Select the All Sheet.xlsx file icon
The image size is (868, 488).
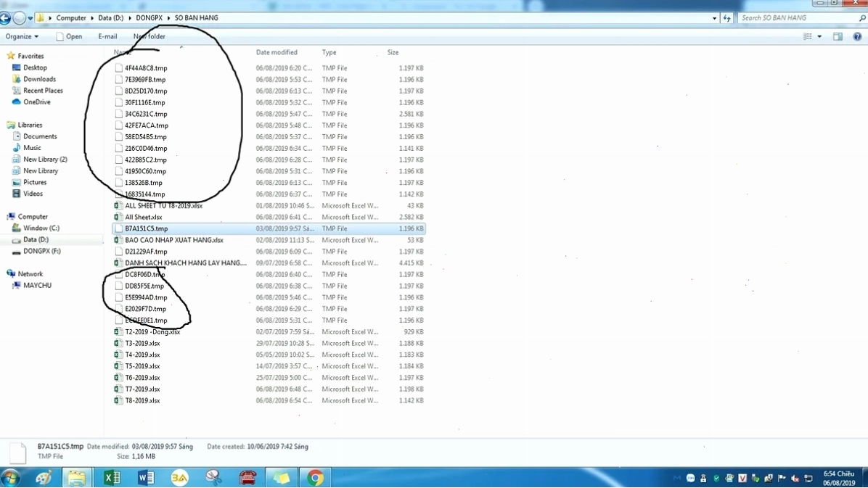tap(118, 217)
